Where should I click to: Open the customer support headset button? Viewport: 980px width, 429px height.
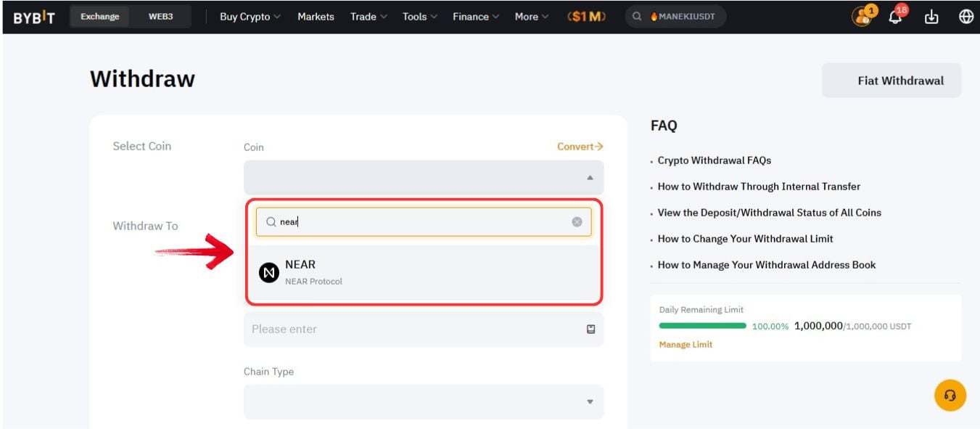[950, 396]
